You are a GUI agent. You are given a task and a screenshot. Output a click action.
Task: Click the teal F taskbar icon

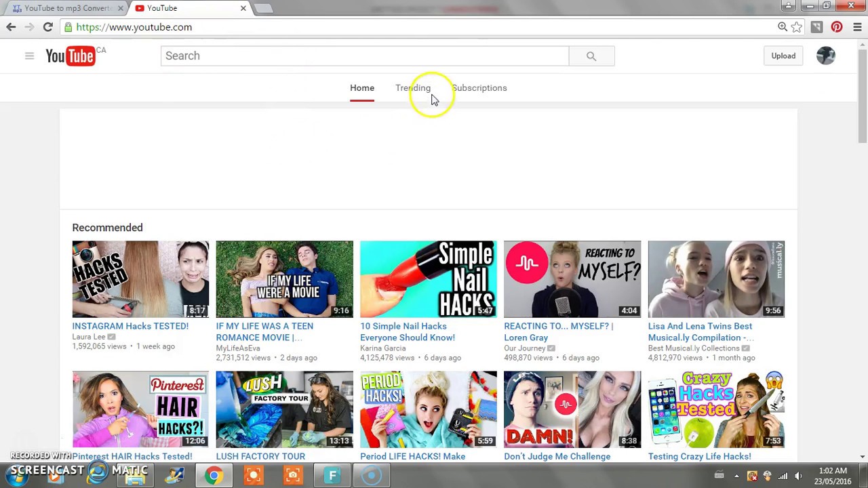click(332, 475)
